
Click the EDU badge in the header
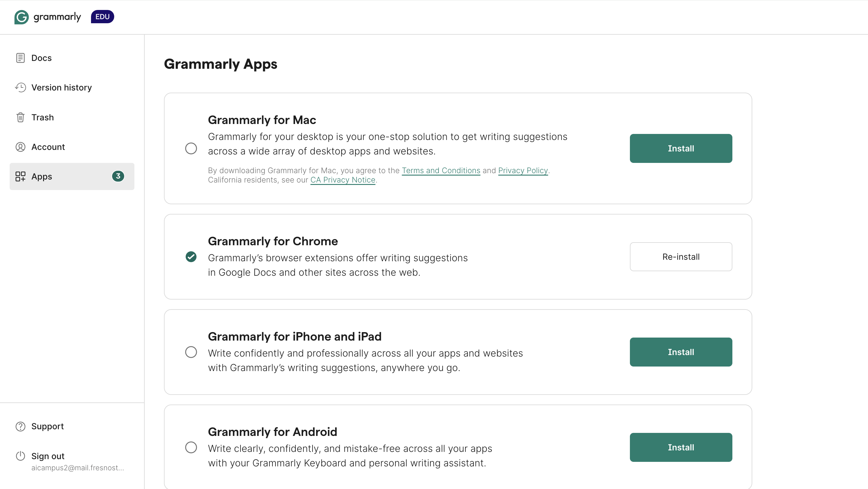point(102,17)
